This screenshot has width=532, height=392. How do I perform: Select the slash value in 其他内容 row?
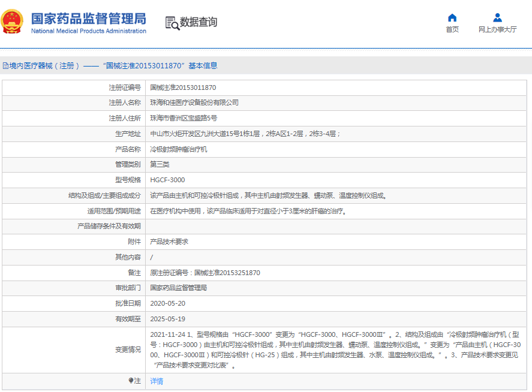pos(151,257)
